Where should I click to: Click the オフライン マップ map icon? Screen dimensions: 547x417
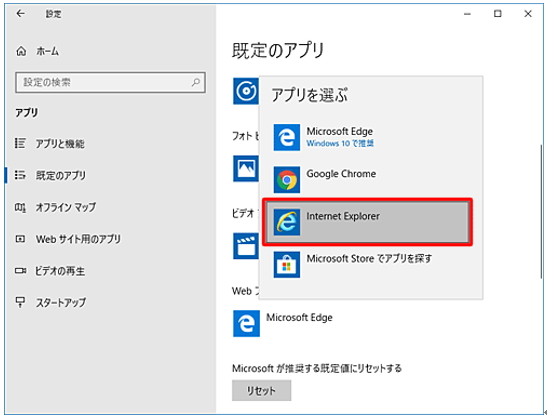click(20, 207)
